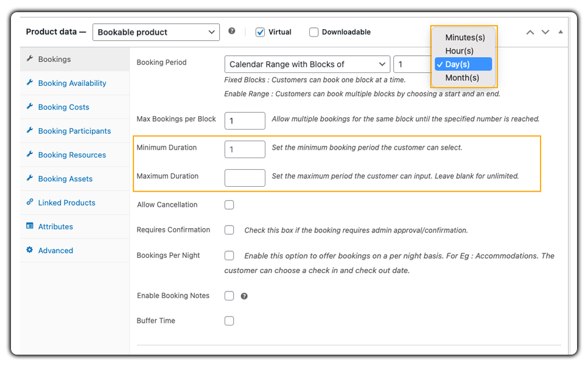The image size is (588, 365).
Task: Choose Day(s) in the unit list
Action: click(x=463, y=64)
